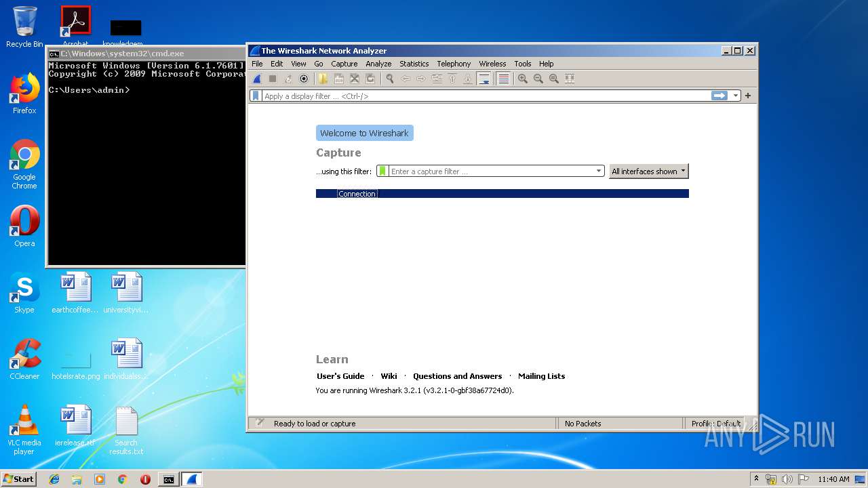Screen dimensions: 868x488
Task: Open the View menu
Action: 298,64
